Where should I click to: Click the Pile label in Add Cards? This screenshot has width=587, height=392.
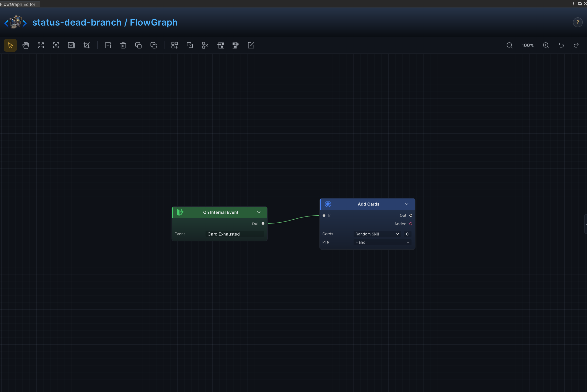point(325,242)
